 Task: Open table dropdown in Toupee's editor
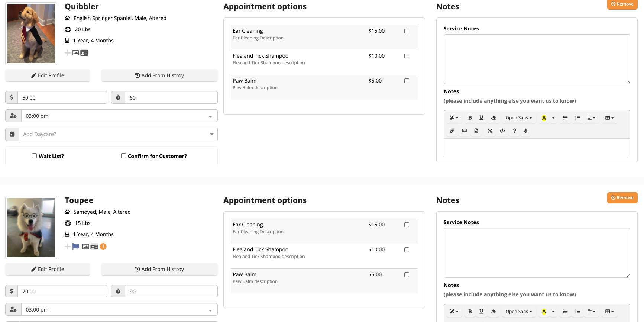point(609,312)
